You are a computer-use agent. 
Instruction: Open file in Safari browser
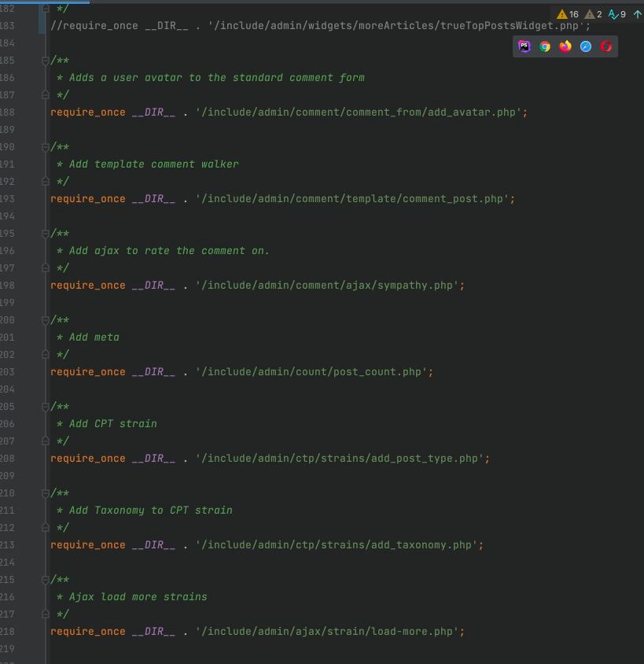(586, 46)
